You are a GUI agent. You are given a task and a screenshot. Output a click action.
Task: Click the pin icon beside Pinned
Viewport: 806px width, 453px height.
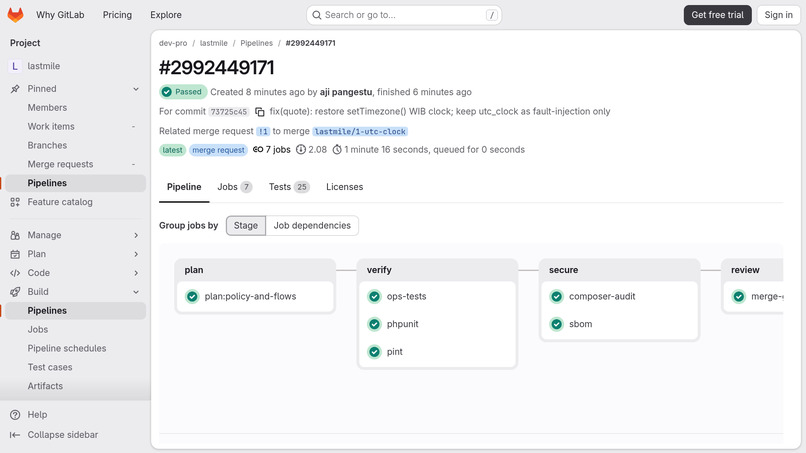click(x=15, y=88)
